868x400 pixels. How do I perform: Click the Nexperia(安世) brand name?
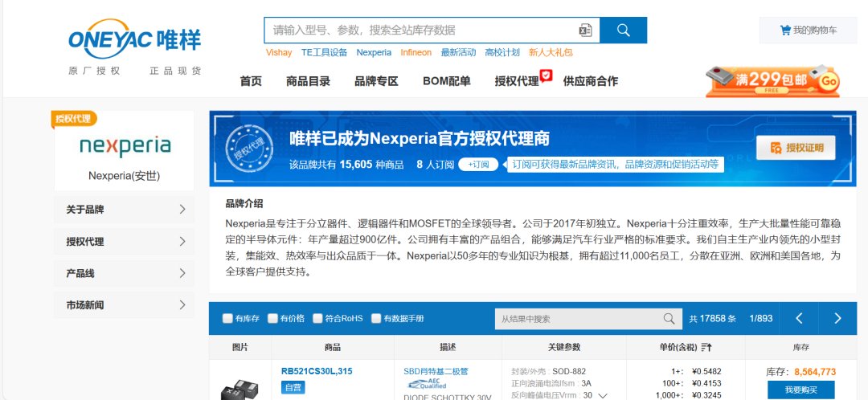(124, 176)
